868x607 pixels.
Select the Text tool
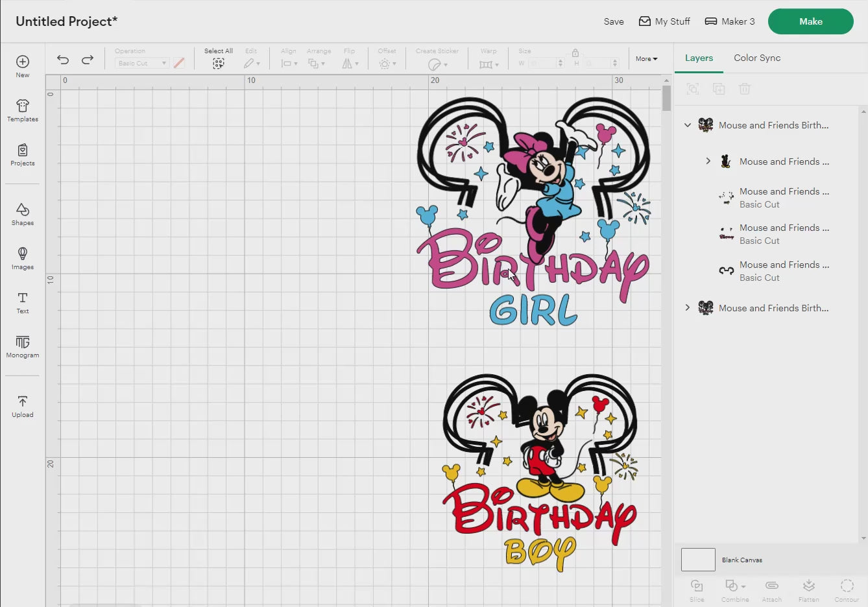coord(23,302)
